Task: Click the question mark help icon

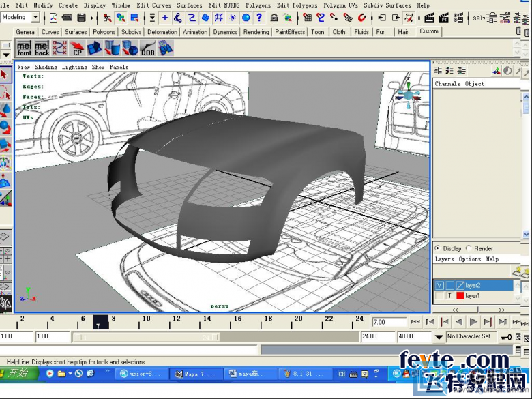Action: pyautogui.click(x=259, y=18)
